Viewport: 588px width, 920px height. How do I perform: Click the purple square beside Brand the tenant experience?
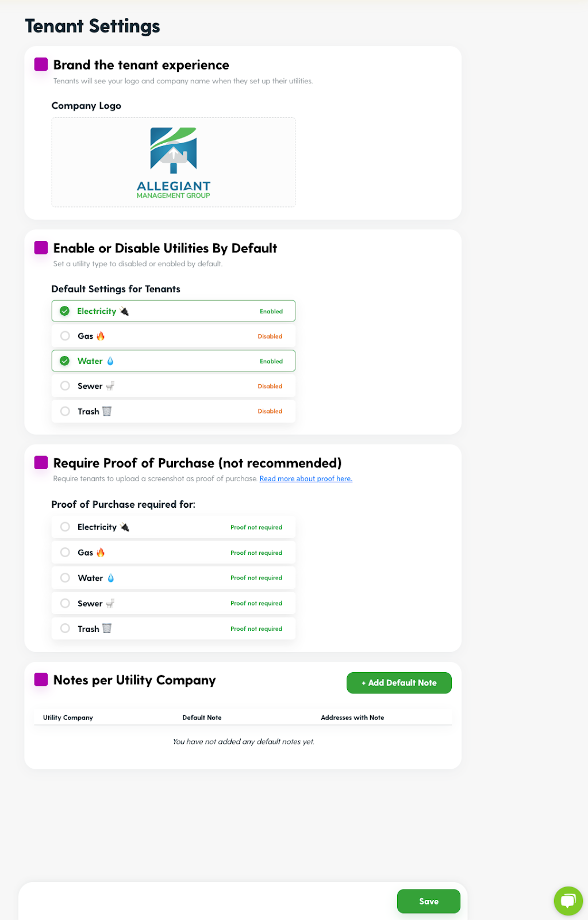click(41, 64)
